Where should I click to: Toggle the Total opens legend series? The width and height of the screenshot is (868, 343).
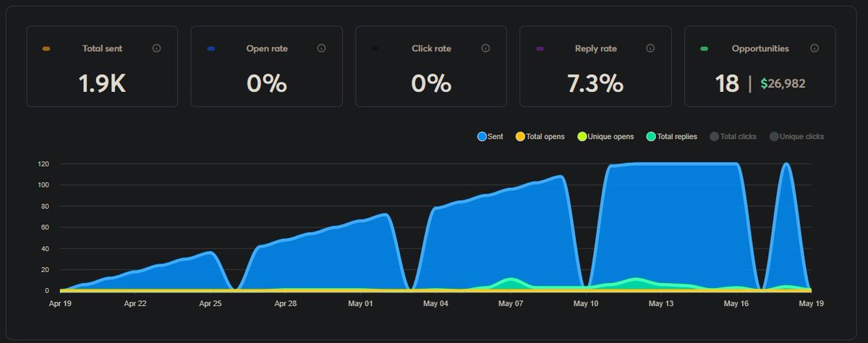(540, 136)
